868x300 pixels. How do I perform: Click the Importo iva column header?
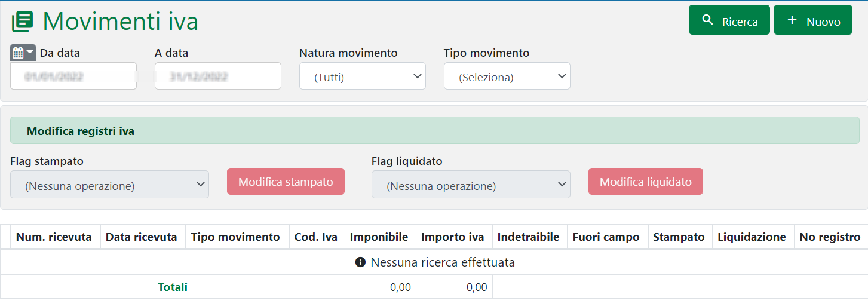452,237
